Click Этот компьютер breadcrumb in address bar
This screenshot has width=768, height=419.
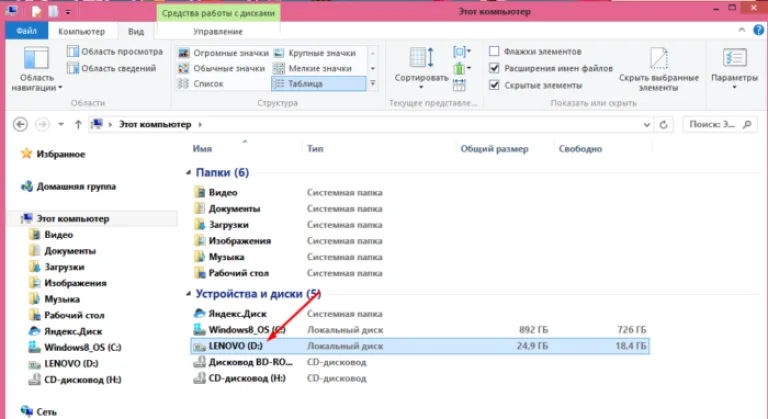[x=155, y=124]
